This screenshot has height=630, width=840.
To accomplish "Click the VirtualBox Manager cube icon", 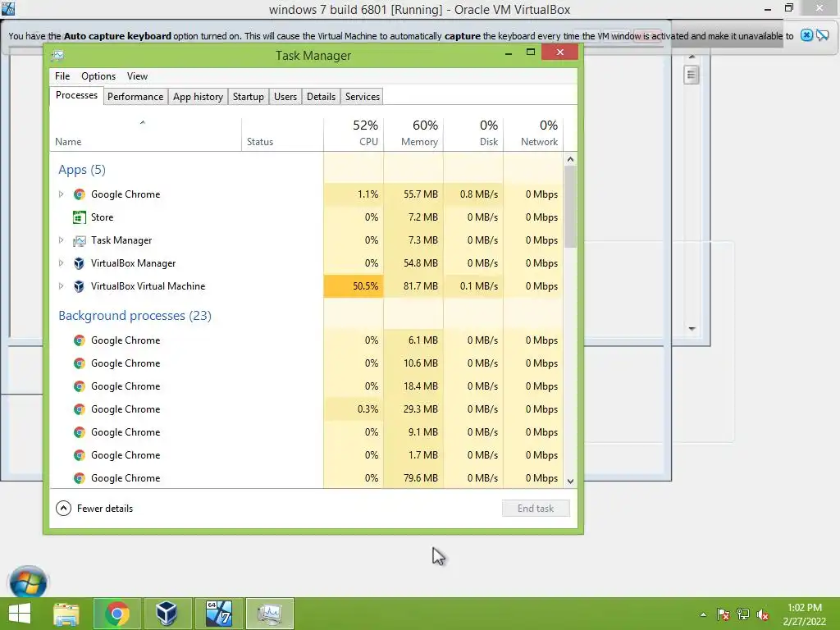I will 80,263.
